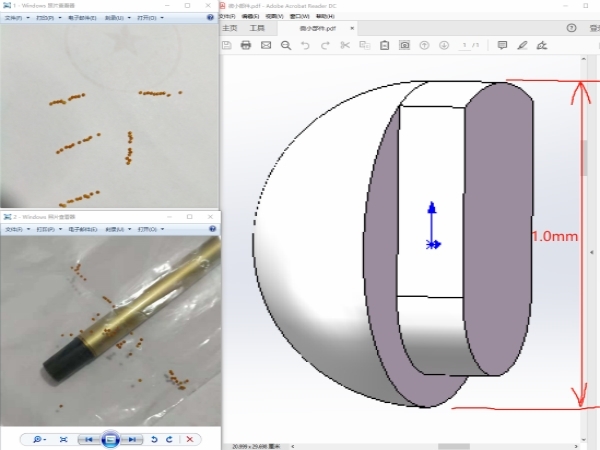Open the Window menu in Acrobat Reader

[x=299, y=16]
